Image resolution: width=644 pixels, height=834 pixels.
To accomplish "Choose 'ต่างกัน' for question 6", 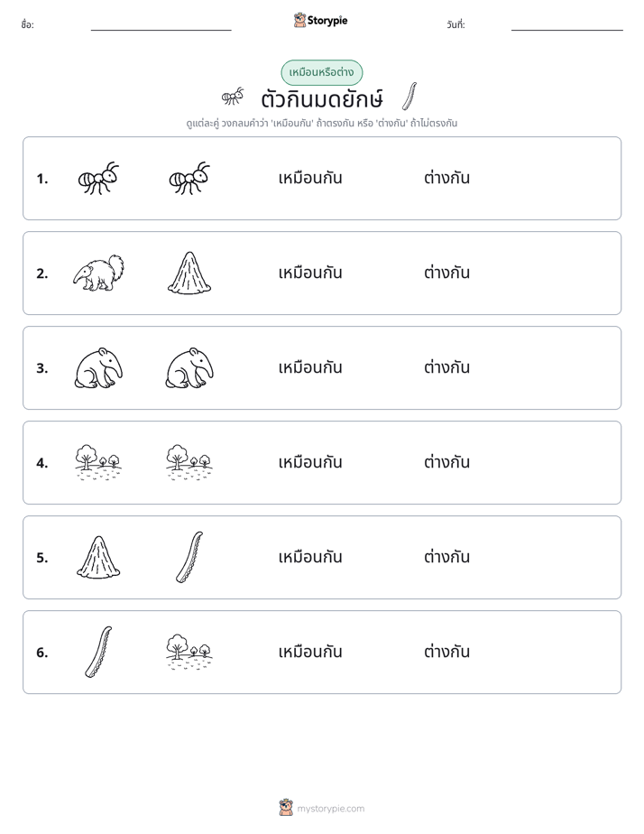I will 446,652.
